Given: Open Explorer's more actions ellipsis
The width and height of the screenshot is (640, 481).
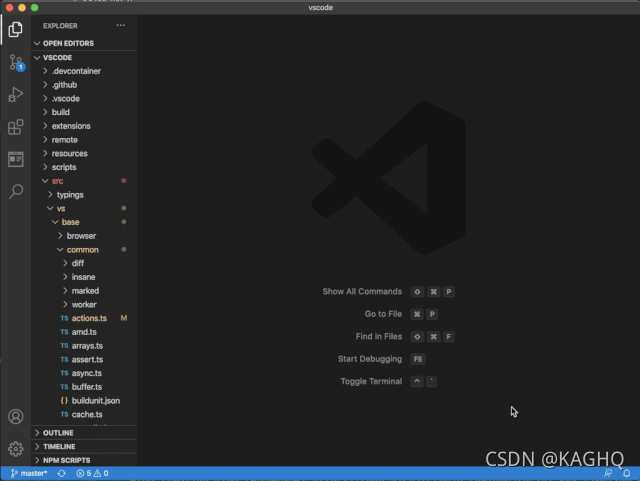Looking at the screenshot, I should (120, 25).
